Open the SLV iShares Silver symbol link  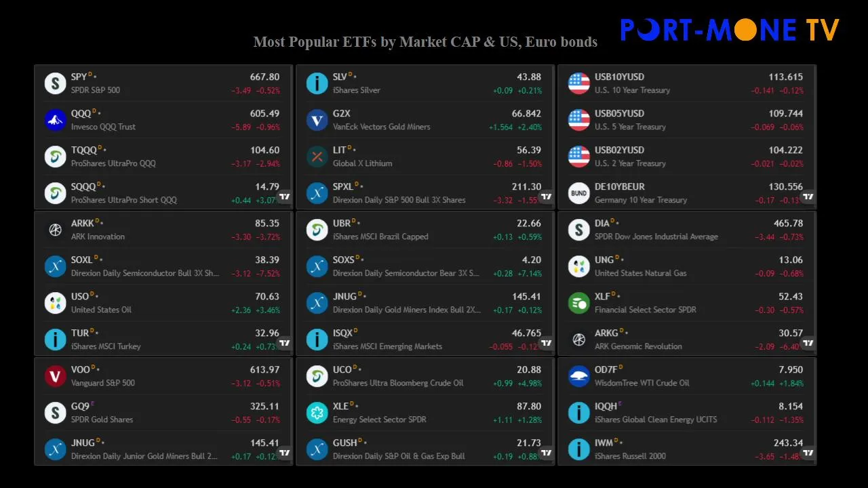click(x=340, y=77)
